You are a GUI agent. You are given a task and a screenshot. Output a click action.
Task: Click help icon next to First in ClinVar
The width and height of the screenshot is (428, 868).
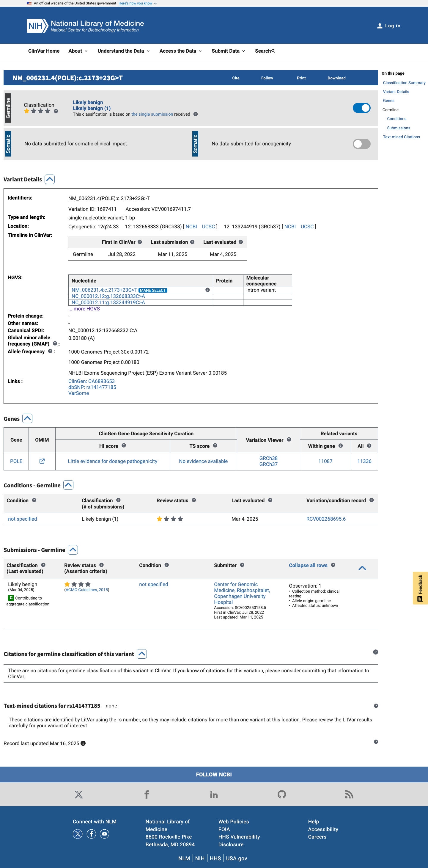pyautogui.click(x=140, y=242)
